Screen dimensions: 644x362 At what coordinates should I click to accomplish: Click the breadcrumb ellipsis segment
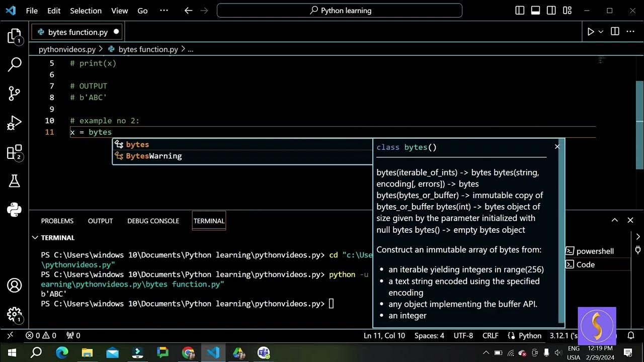tap(190, 49)
